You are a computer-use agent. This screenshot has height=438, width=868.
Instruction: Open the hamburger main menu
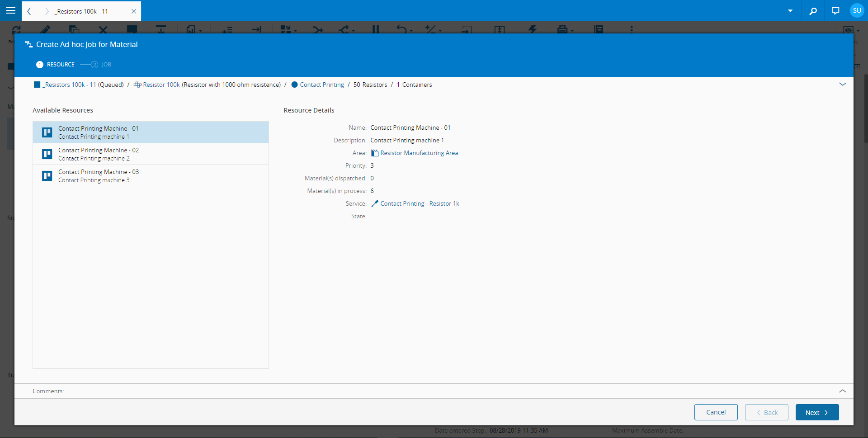tap(11, 10)
